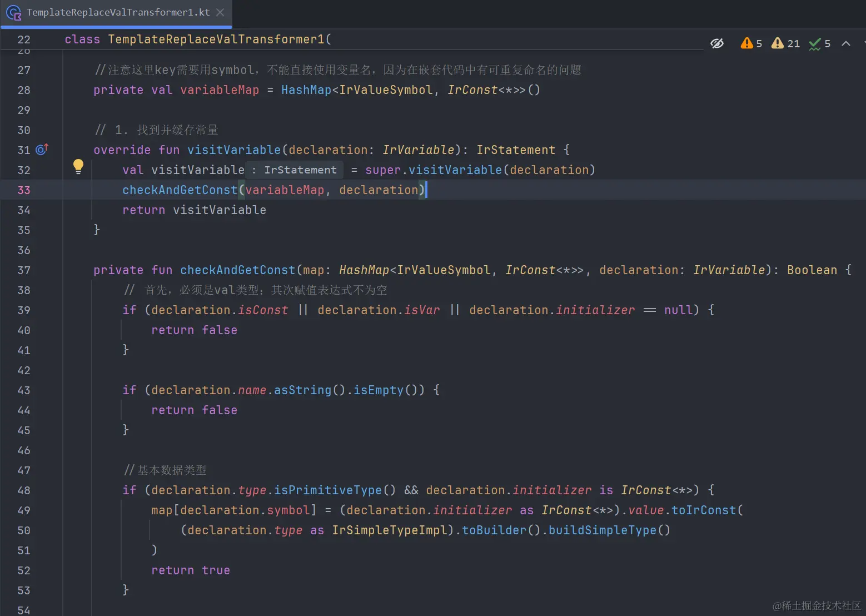Select the TemplateReplaceValTransformer1.kt editor tab
This screenshot has height=616, width=866.
click(x=116, y=13)
